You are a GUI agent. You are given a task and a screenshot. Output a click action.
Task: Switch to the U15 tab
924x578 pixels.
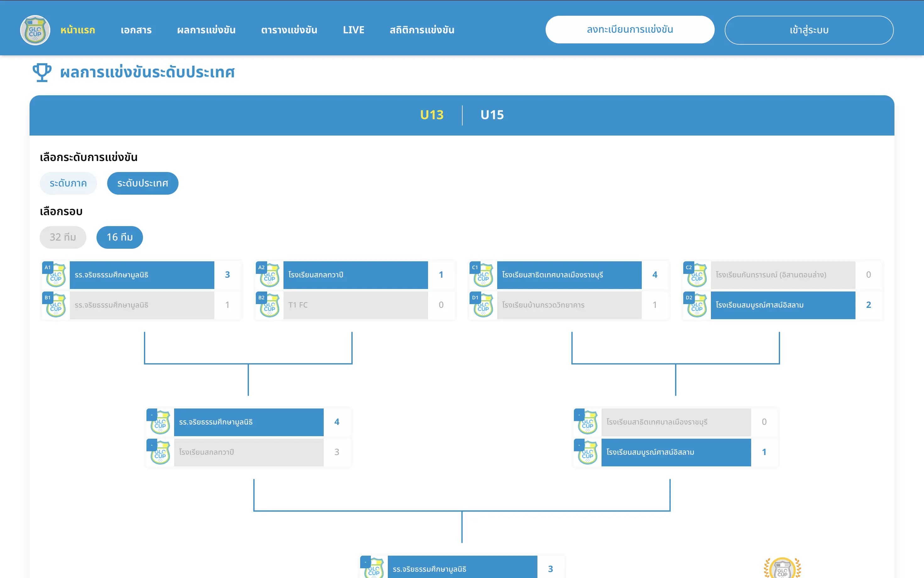coord(492,115)
